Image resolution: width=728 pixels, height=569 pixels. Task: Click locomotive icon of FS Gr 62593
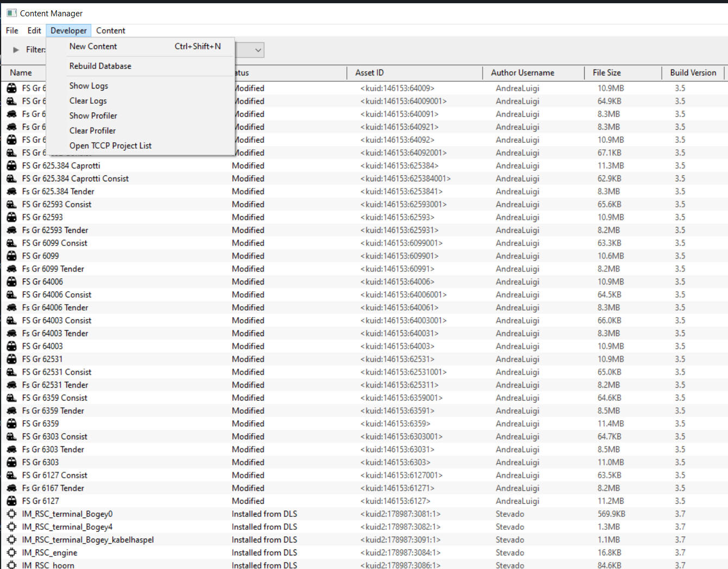11,217
